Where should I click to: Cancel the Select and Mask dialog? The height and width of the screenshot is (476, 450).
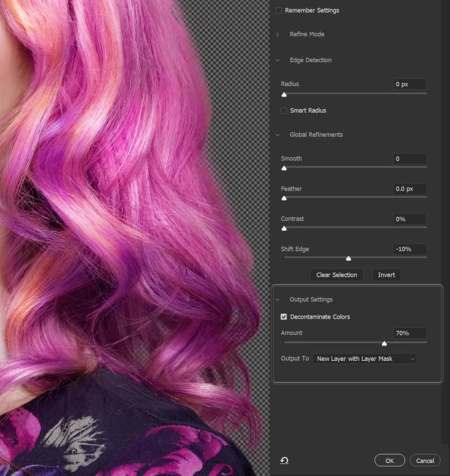[425, 461]
